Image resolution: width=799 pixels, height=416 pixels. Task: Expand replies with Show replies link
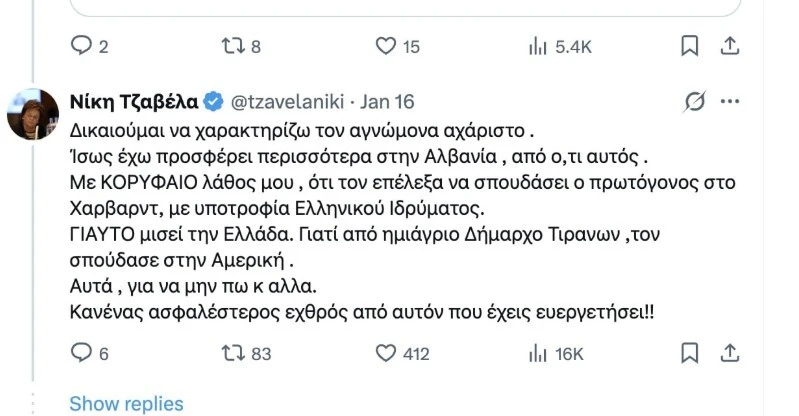(x=126, y=404)
